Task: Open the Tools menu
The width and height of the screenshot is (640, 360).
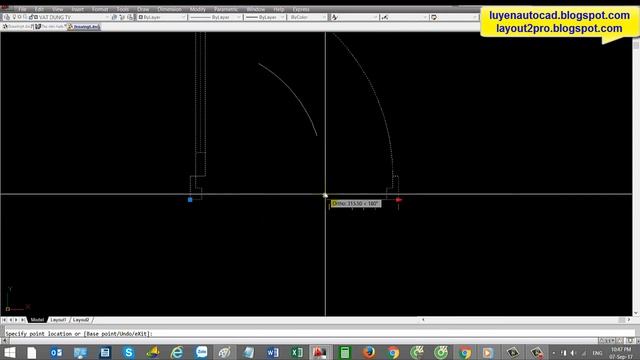Action: (x=122, y=9)
